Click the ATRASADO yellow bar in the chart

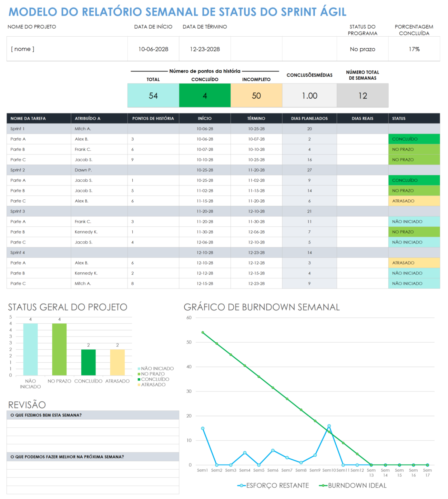point(117,362)
